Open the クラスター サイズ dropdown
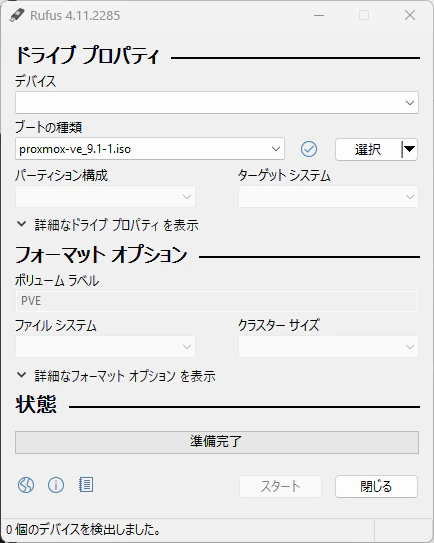Screen dimensions: 434x543 coord(328,346)
